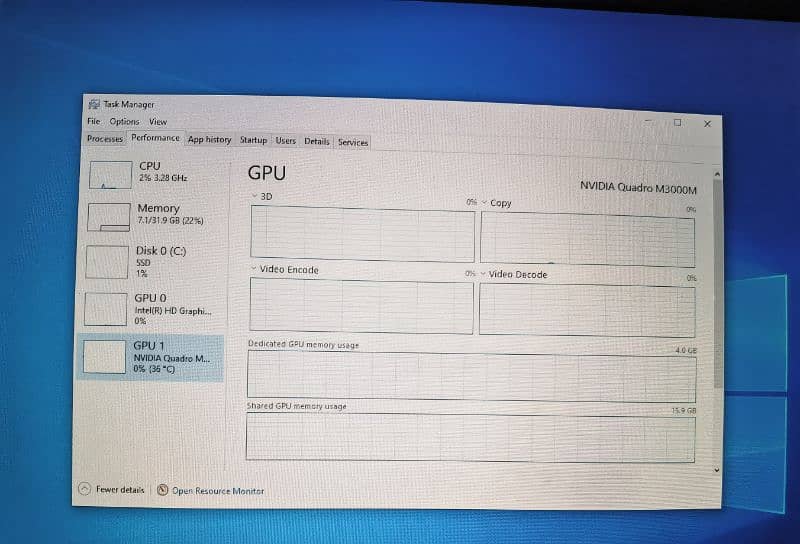Image resolution: width=800 pixels, height=544 pixels.
Task: Select GPU 1 NVIDIA Quadro entry
Action: click(x=150, y=356)
